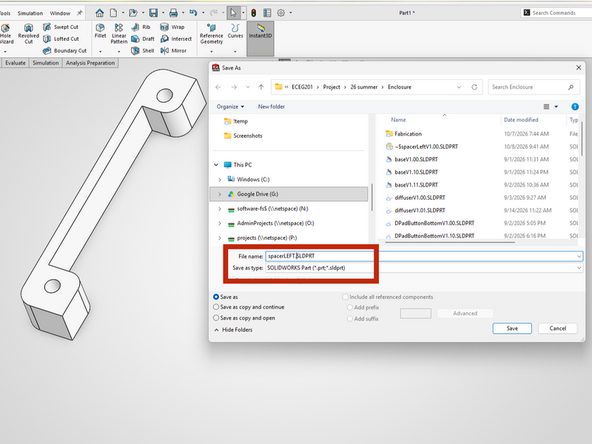Switch to the Analysis Preparation tab
Image resolution: width=592 pixels, height=444 pixels.
pos(90,63)
